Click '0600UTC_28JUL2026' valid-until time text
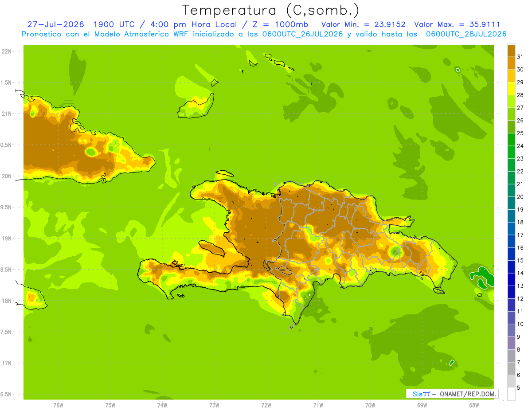Viewport: 532px width, 411px height. [x=466, y=34]
